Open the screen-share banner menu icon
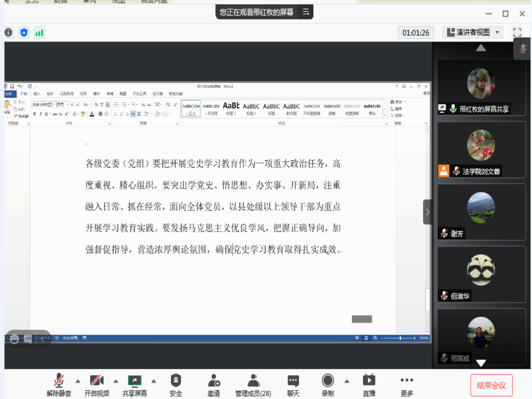 click(306, 12)
